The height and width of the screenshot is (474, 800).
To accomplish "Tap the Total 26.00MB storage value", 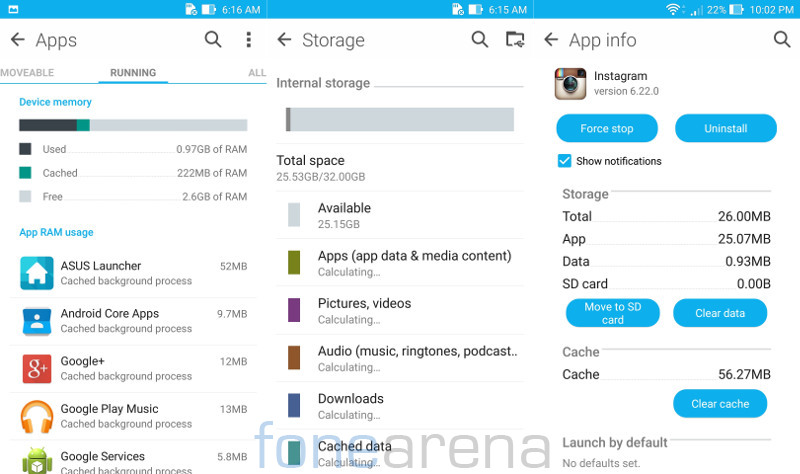I will point(744,216).
